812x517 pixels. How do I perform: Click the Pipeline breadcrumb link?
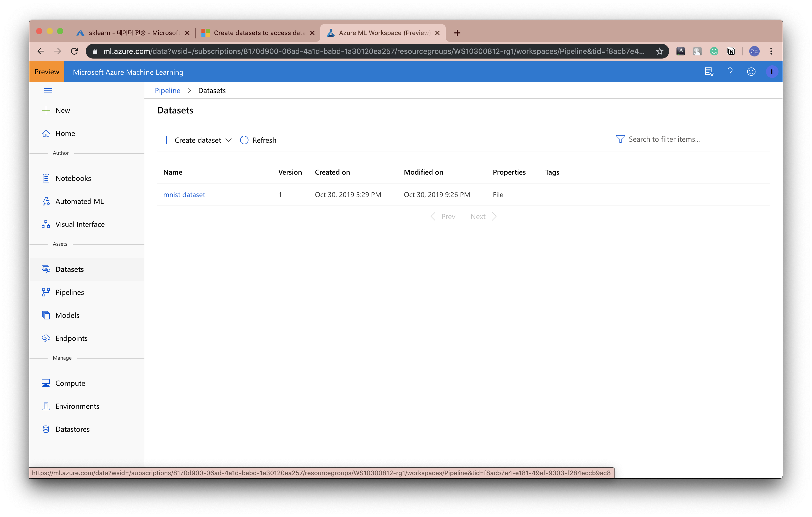pos(167,90)
